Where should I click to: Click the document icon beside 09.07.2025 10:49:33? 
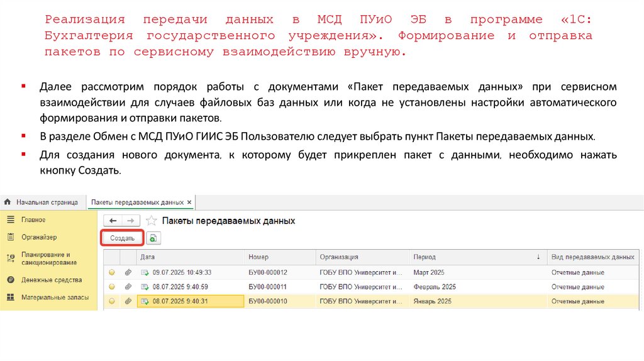point(145,272)
